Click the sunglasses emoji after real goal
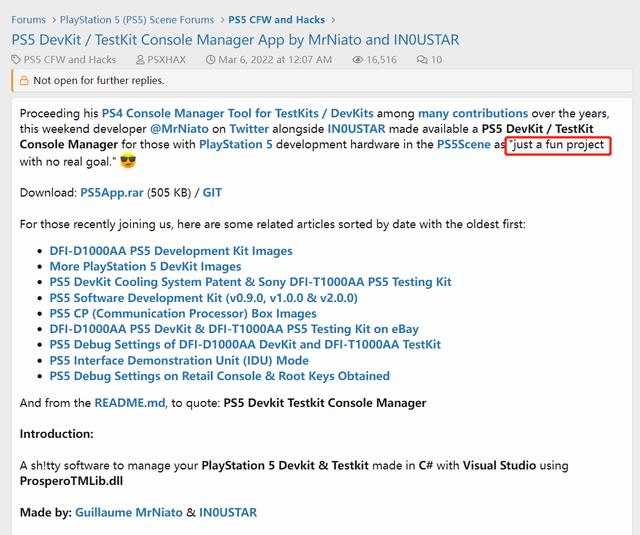This screenshot has width=640, height=535. click(128, 161)
